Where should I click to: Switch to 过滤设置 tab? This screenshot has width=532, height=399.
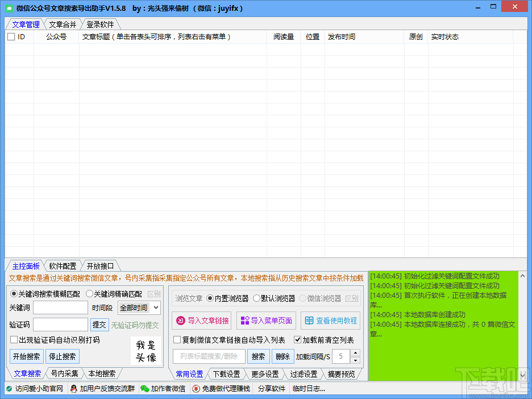304,374
